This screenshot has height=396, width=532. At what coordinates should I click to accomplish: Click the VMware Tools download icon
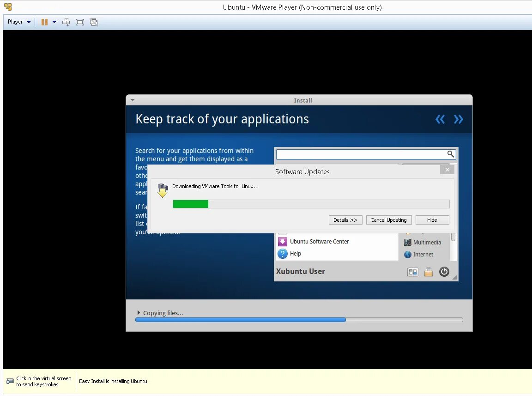click(163, 190)
